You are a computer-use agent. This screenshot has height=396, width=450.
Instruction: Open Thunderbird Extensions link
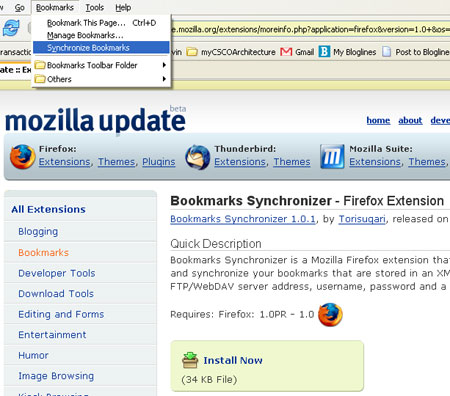pyautogui.click(x=240, y=162)
